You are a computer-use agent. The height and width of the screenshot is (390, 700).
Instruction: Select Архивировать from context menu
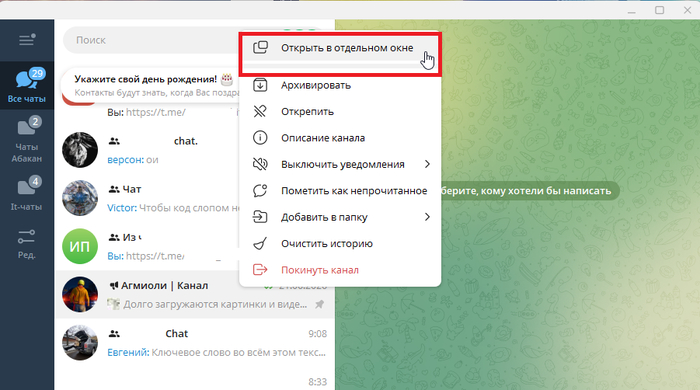point(340,85)
